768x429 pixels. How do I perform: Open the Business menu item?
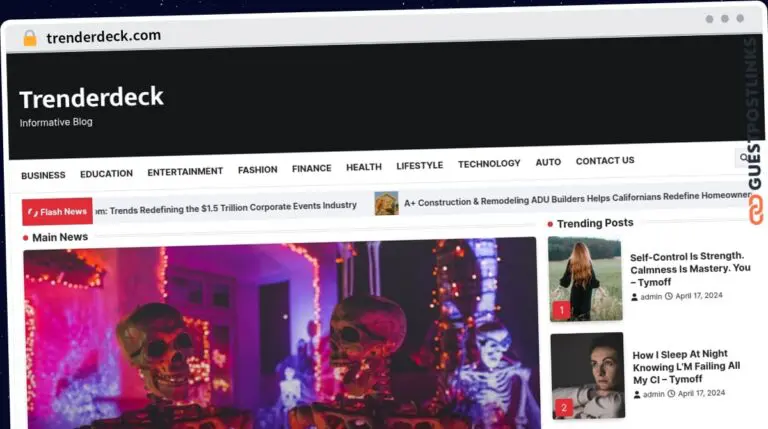(43, 175)
